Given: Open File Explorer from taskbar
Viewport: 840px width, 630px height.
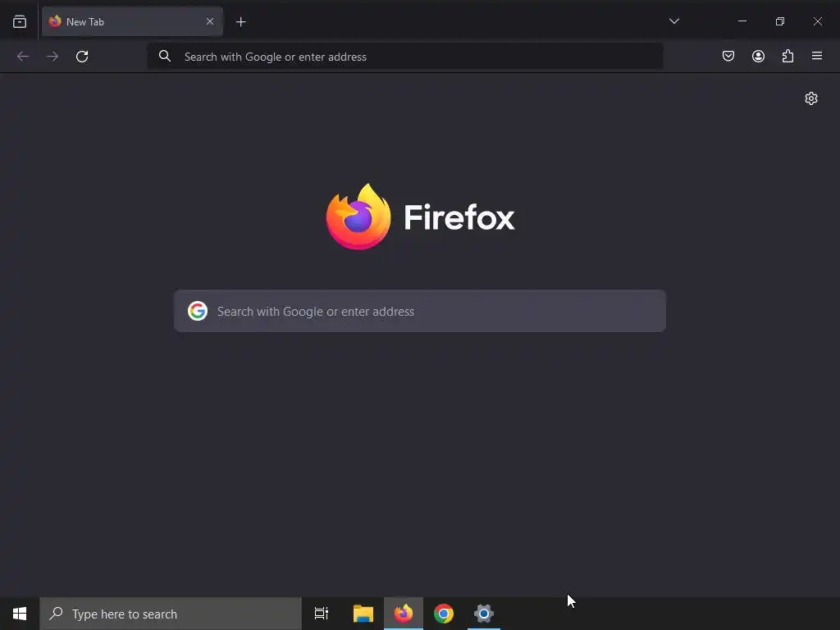Looking at the screenshot, I should click(x=363, y=614).
